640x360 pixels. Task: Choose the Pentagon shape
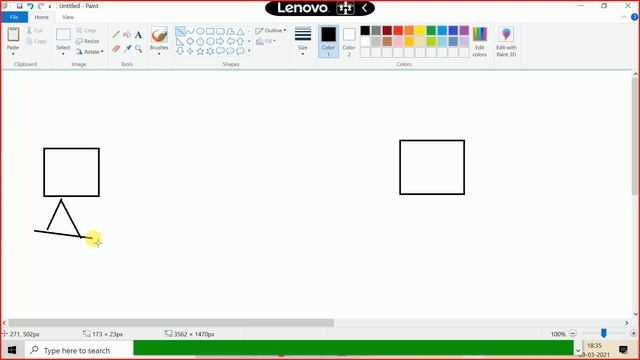pos(200,41)
